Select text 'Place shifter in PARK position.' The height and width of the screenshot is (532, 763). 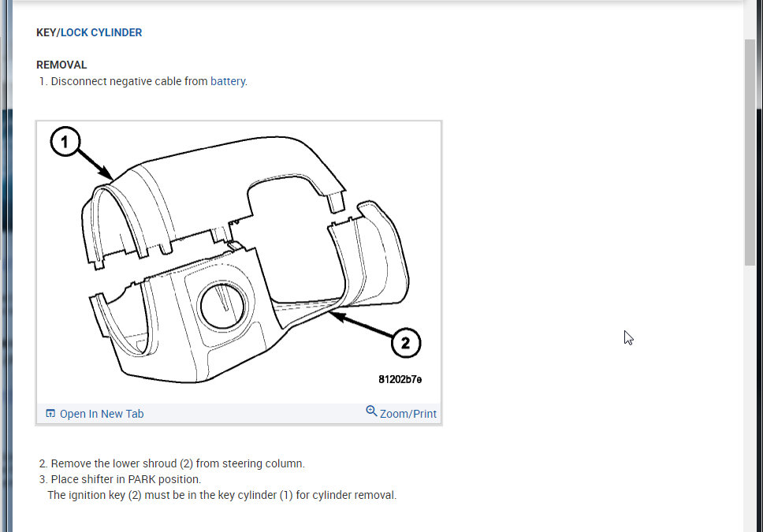point(126,479)
